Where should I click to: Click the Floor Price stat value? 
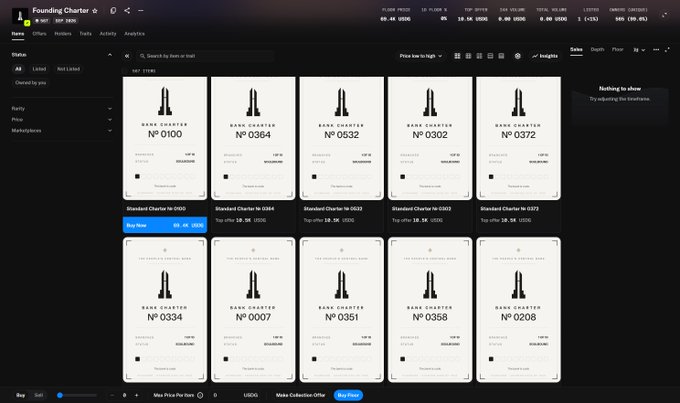click(x=395, y=19)
